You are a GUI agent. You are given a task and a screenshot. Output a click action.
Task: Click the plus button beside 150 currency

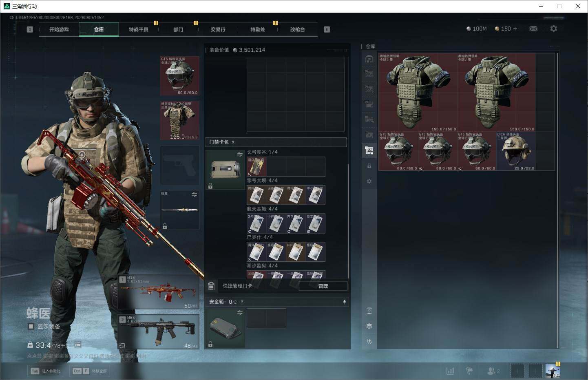tap(515, 29)
